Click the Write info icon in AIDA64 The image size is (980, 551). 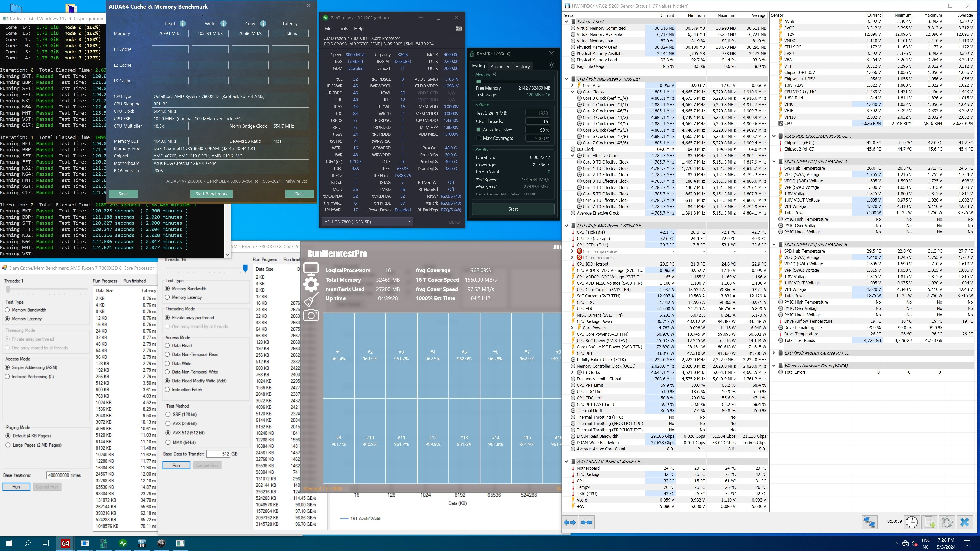point(224,23)
